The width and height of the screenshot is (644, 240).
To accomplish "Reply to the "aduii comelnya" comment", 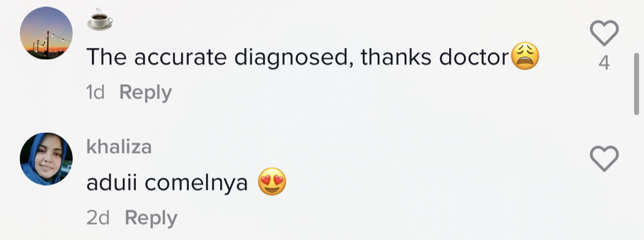I will [x=151, y=217].
